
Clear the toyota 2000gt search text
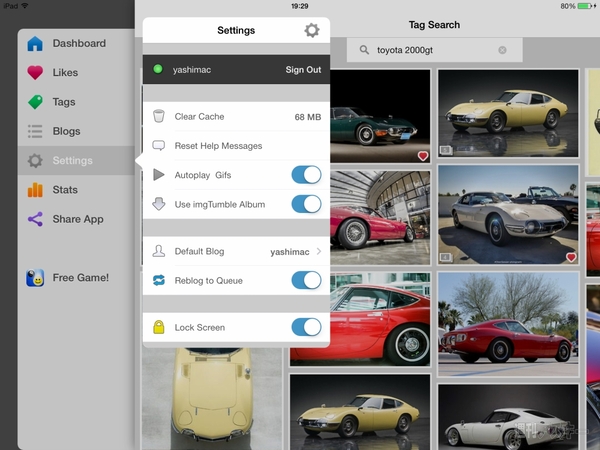pos(502,50)
